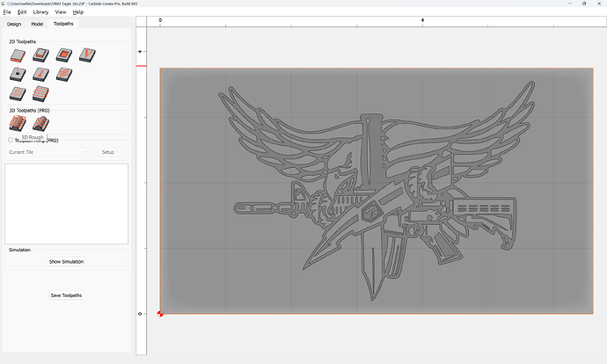Click the last icon in the third 2D toolpath row
This screenshot has height=364, width=607.
[x=40, y=93]
